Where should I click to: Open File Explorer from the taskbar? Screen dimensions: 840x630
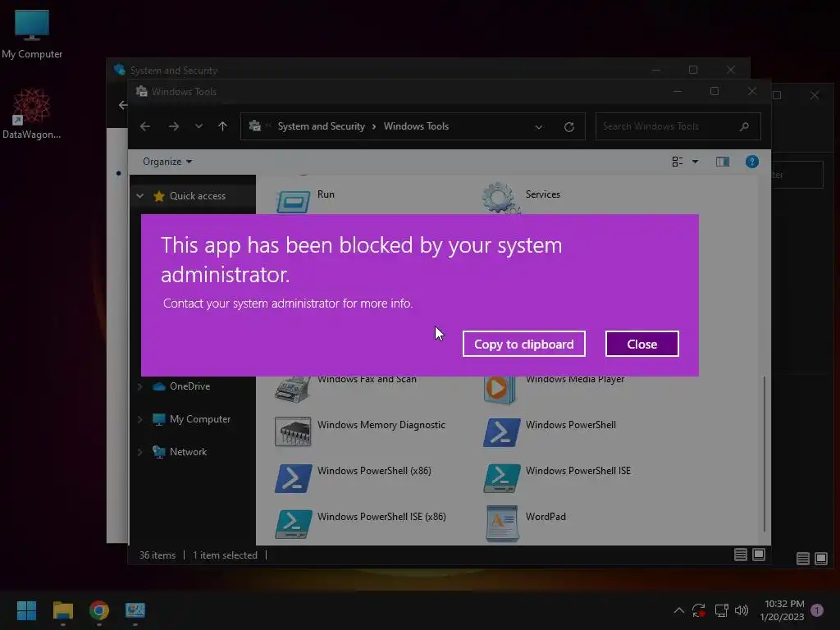[62, 610]
